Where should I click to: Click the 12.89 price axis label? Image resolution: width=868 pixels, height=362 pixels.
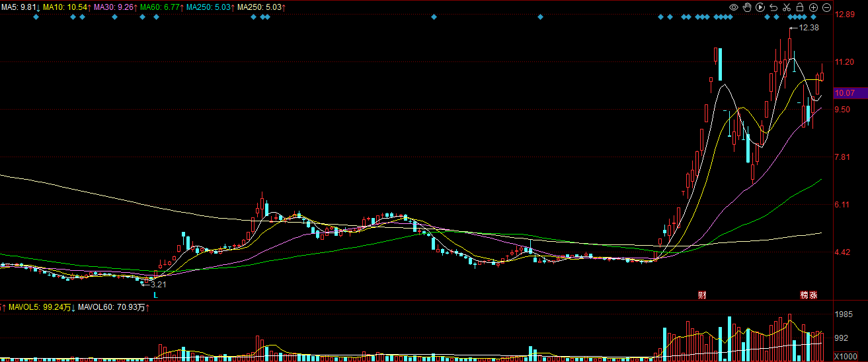tap(846, 15)
